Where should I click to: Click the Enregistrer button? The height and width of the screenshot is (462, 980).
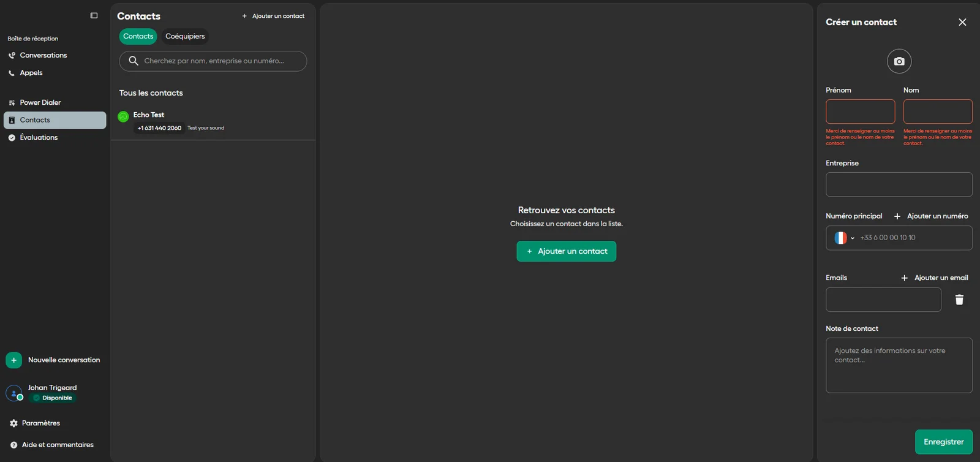(x=944, y=442)
